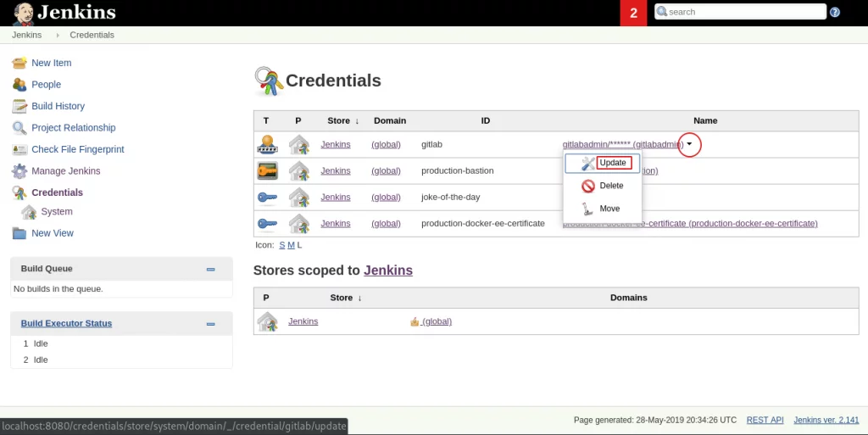Open Project Relationship link
The height and width of the screenshot is (435, 868).
(x=74, y=128)
